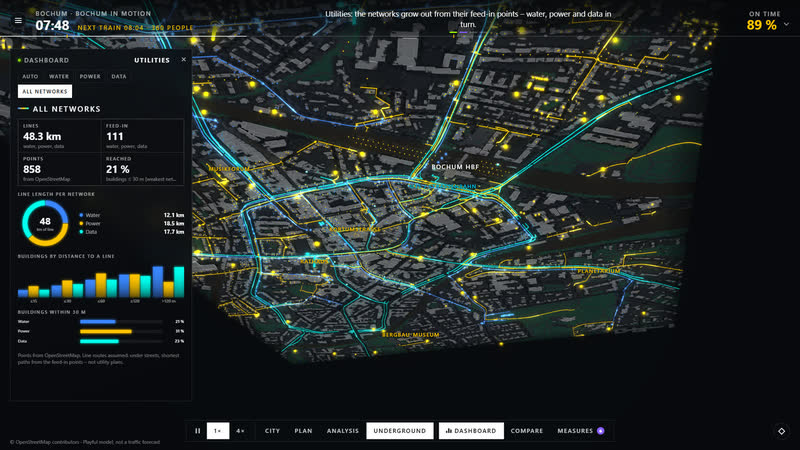Viewport: 800px width, 450px height.
Task: Click the Power progress bar
Action: point(121,331)
